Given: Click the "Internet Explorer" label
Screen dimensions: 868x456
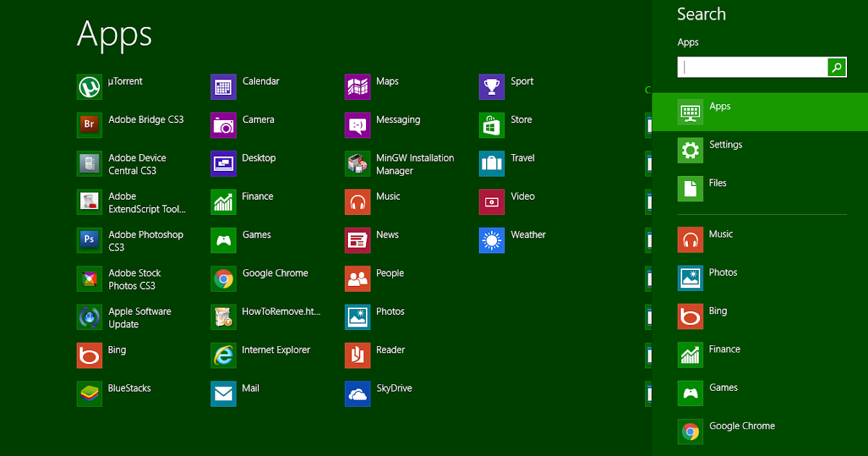Looking at the screenshot, I should point(276,350).
